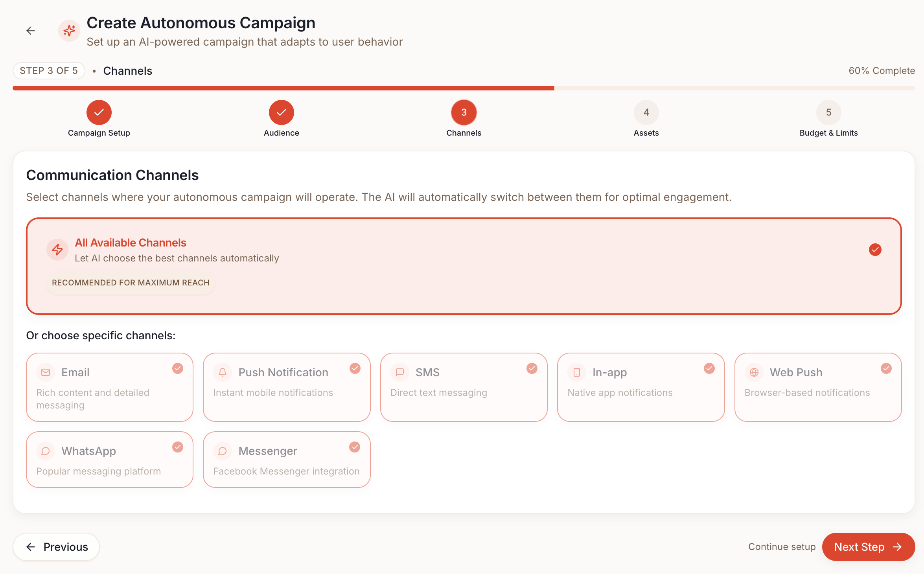The width and height of the screenshot is (924, 574).
Task: Jump to step 4 Assets
Action: tap(646, 112)
